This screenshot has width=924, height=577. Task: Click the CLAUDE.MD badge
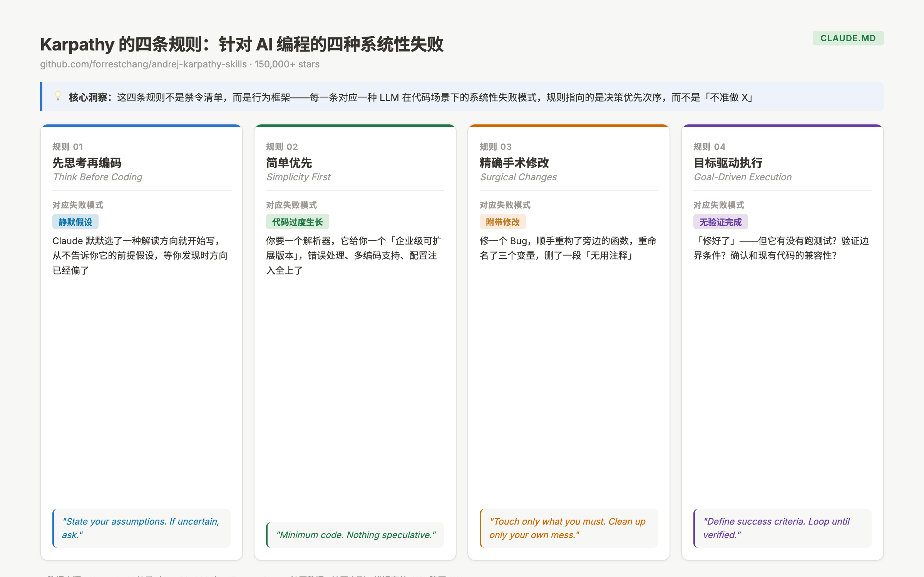coord(848,38)
